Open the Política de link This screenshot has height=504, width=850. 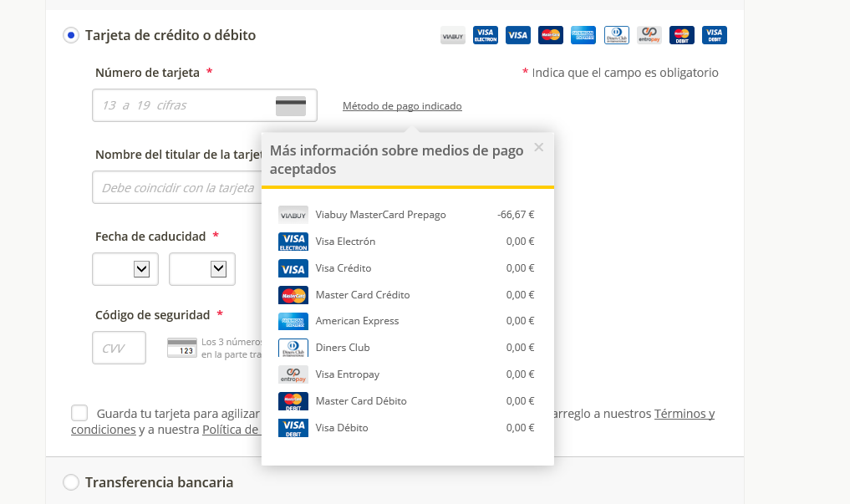point(232,430)
